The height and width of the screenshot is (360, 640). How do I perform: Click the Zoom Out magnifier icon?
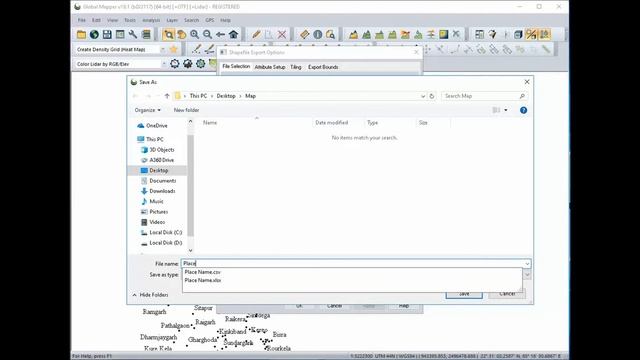(207, 35)
